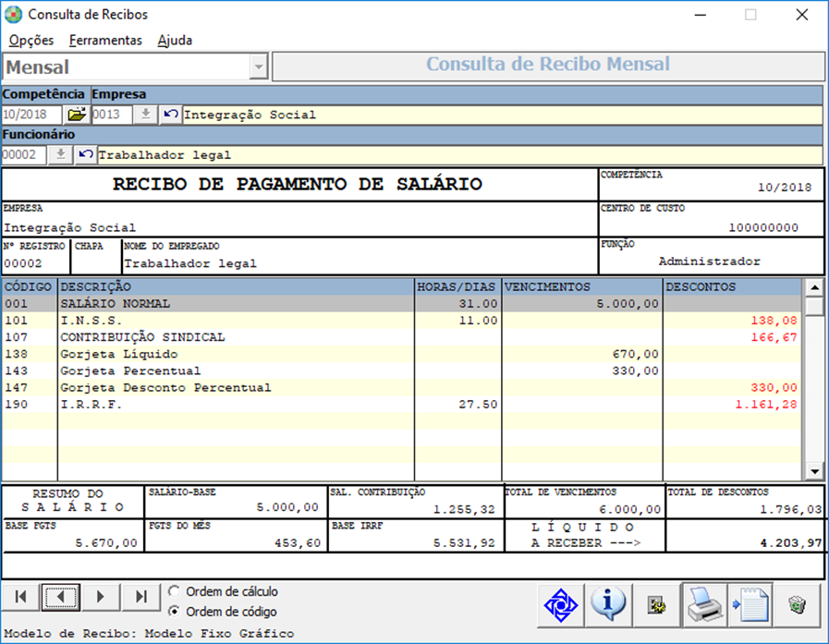
Task: Select the SALÁRIO NORMAL row
Action: [402, 303]
